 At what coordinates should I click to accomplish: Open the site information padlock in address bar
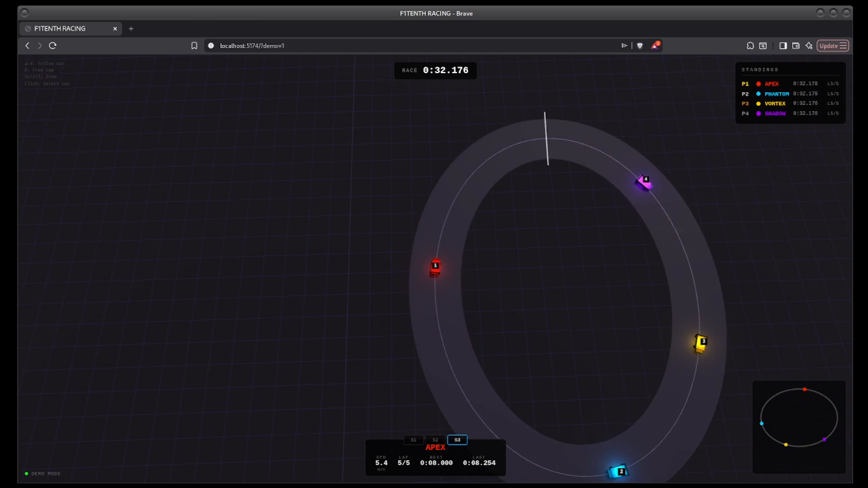tap(211, 45)
